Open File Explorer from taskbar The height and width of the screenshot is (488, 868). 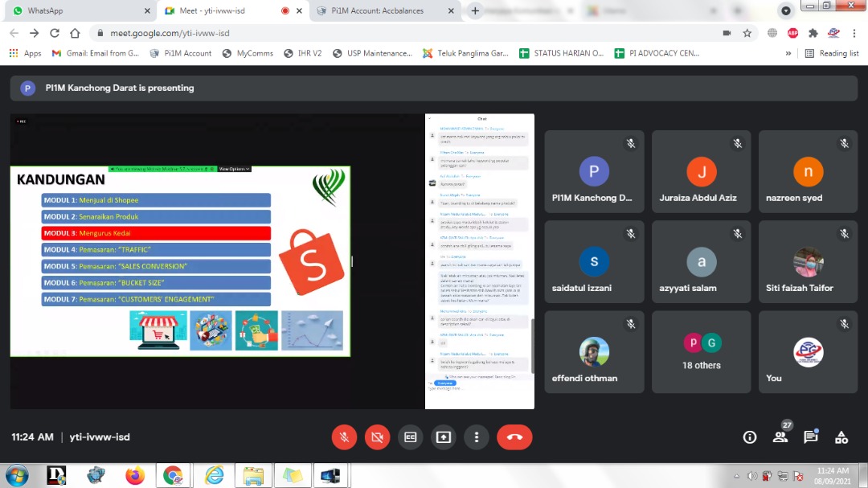[253, 476]
